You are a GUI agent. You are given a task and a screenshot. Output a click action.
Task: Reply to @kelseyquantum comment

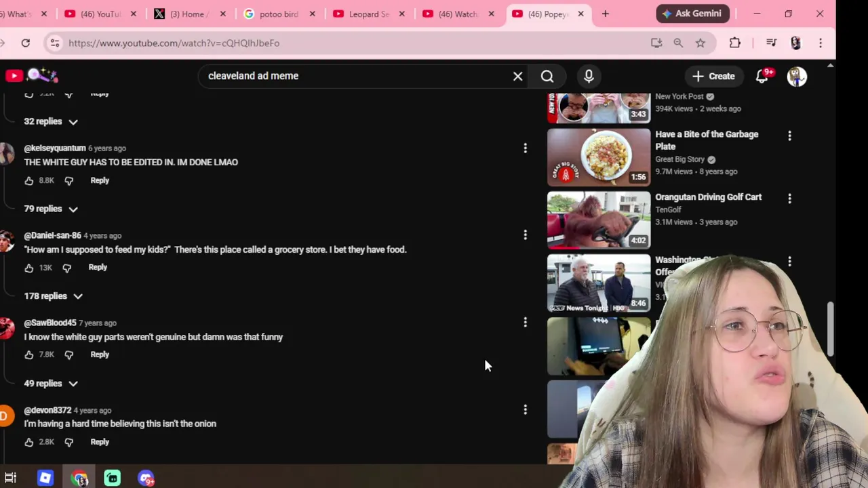[x=100, y=180]
